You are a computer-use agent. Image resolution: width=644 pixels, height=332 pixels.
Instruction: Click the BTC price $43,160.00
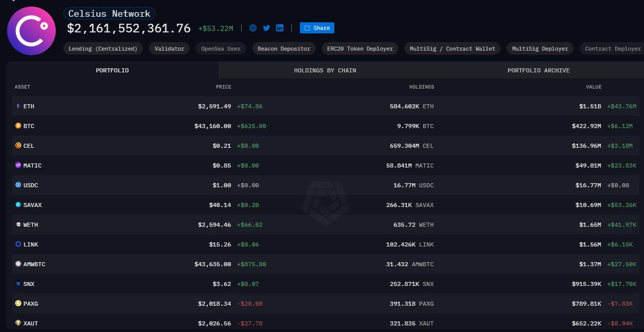213,126
